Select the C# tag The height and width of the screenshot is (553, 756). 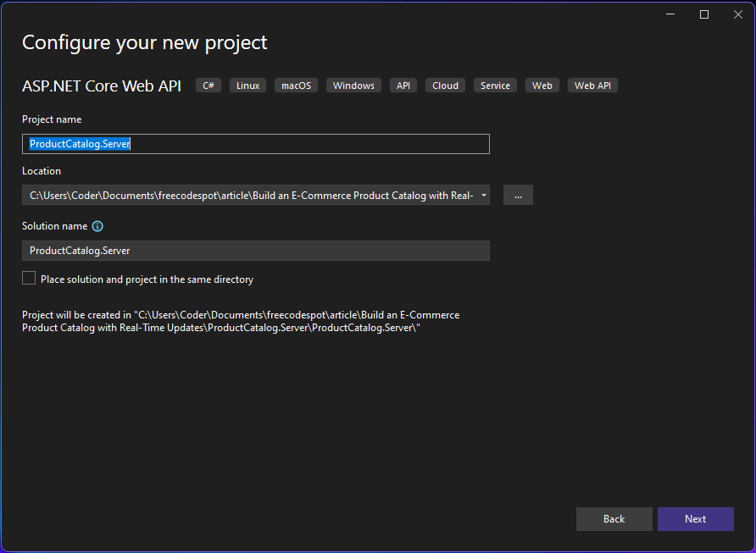click(x=208, y=86)
